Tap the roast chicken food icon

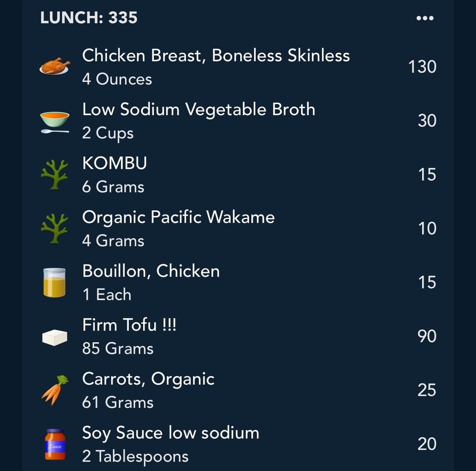(x=55, y=66)
